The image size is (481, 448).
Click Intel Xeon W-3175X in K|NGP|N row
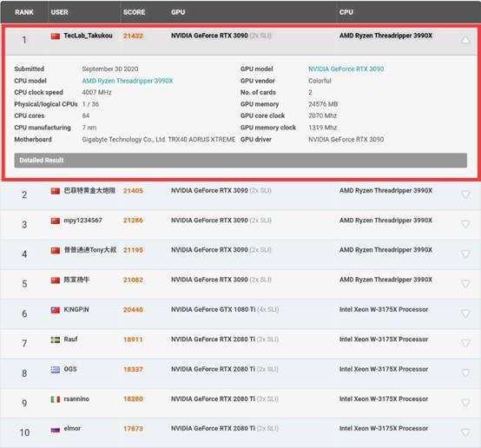click(x=384, y=309)
